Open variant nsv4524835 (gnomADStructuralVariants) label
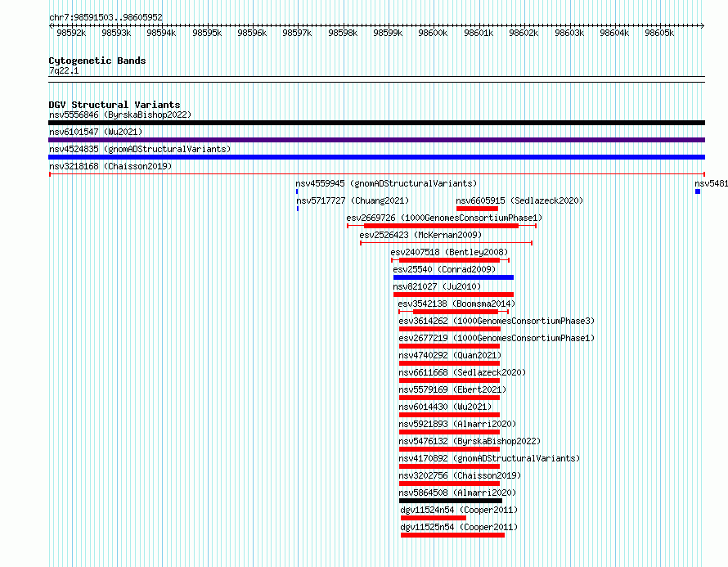Viewport: 728px width, 567px height. coord(140,149)
